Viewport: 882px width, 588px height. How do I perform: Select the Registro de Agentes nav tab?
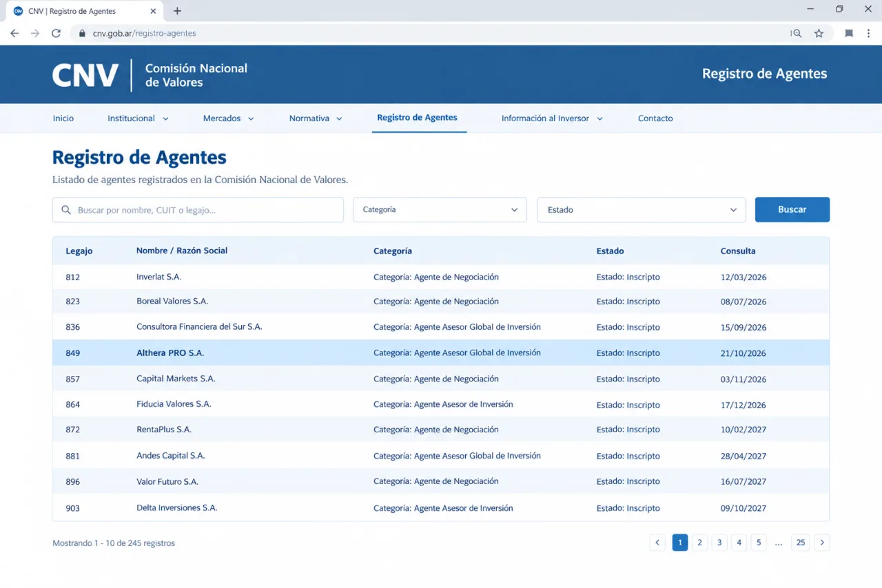tap(417, 118)
